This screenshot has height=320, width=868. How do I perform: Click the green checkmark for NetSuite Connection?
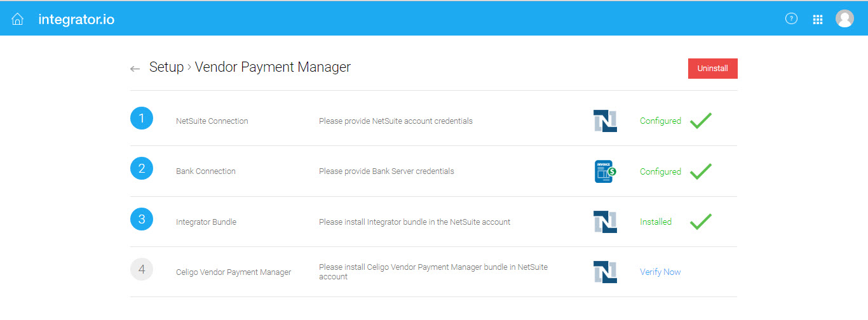click(x=701, y=120)
